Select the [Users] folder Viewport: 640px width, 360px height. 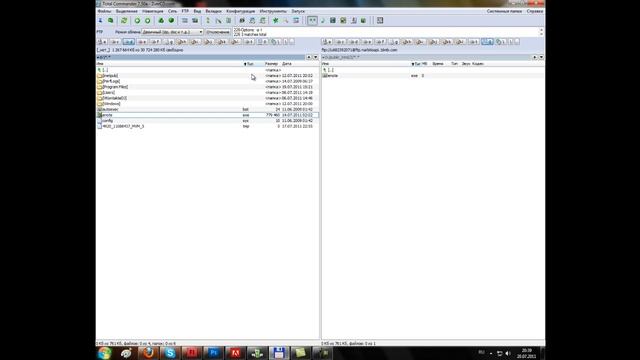207,93
